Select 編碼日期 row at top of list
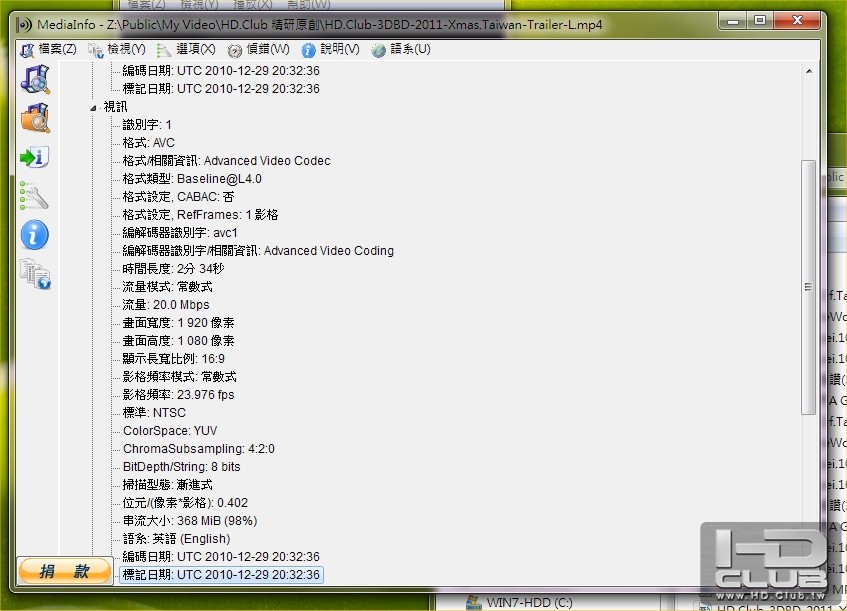Viewport: 847px width, 611px height. pos(221,71)
